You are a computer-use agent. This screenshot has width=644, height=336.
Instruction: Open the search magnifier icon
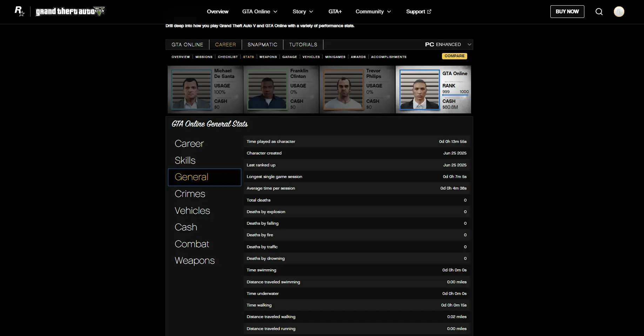[x=599, y=12]
